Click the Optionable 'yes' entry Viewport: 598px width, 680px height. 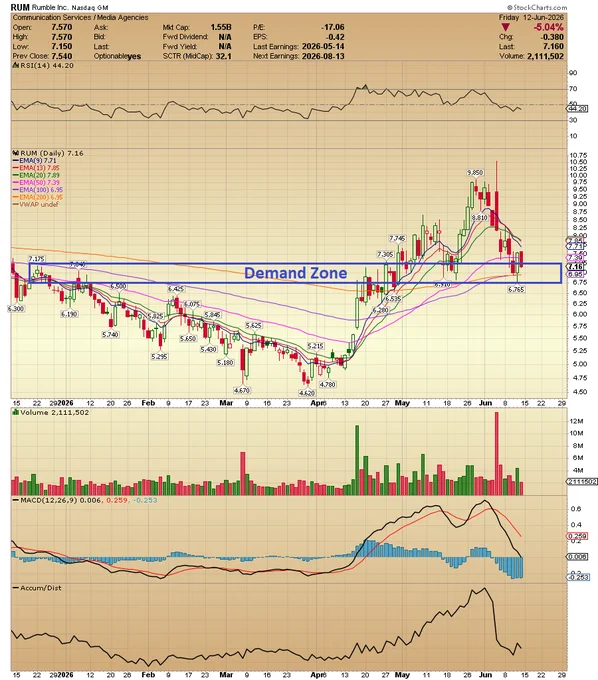134,56
